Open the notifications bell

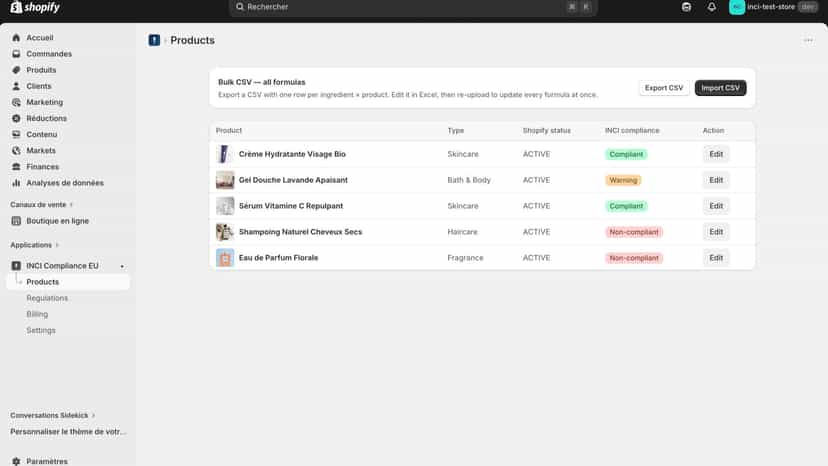pyautogui.click(x=712, y=7)
